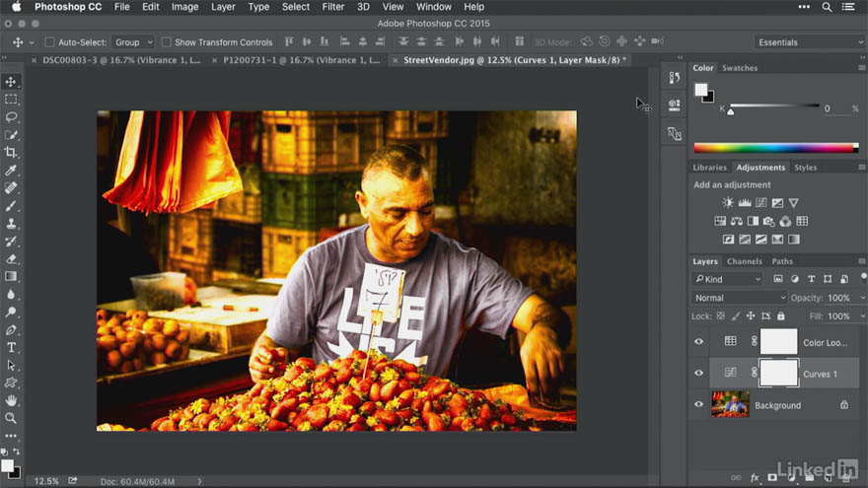Select the Move tool
Screen dimensions: 868x488
11,82
